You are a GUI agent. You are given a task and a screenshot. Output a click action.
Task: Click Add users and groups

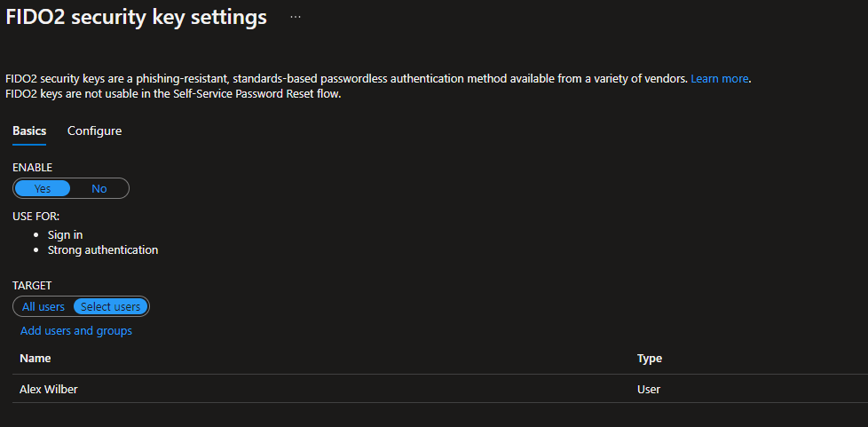tap(76, 330)
